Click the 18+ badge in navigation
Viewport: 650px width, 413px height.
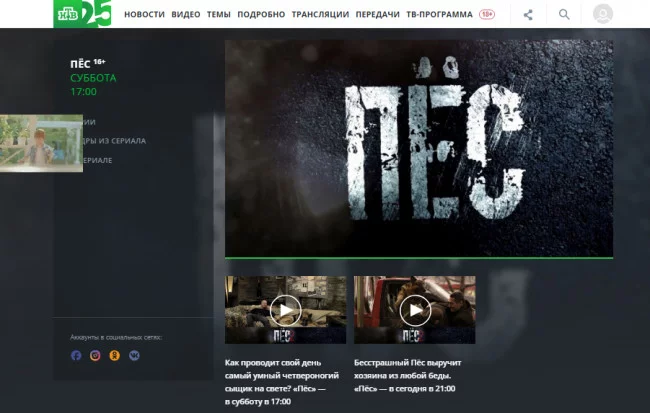(487, 14)
